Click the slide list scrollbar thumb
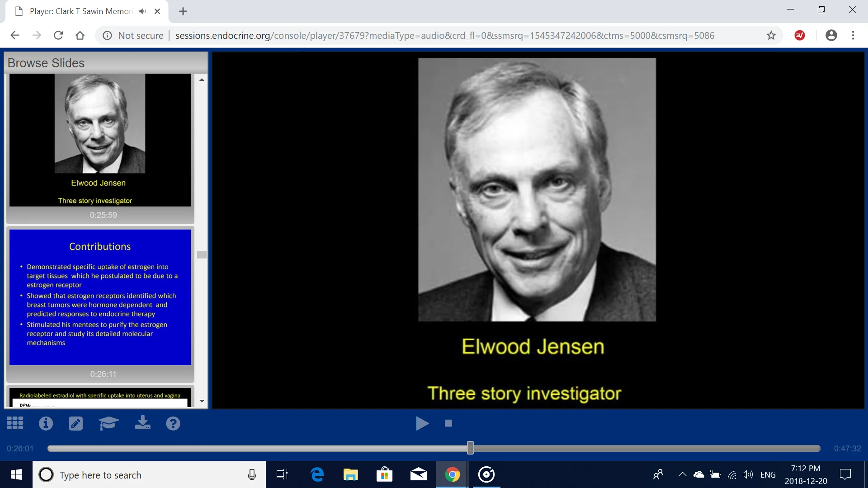 (202, 254)
